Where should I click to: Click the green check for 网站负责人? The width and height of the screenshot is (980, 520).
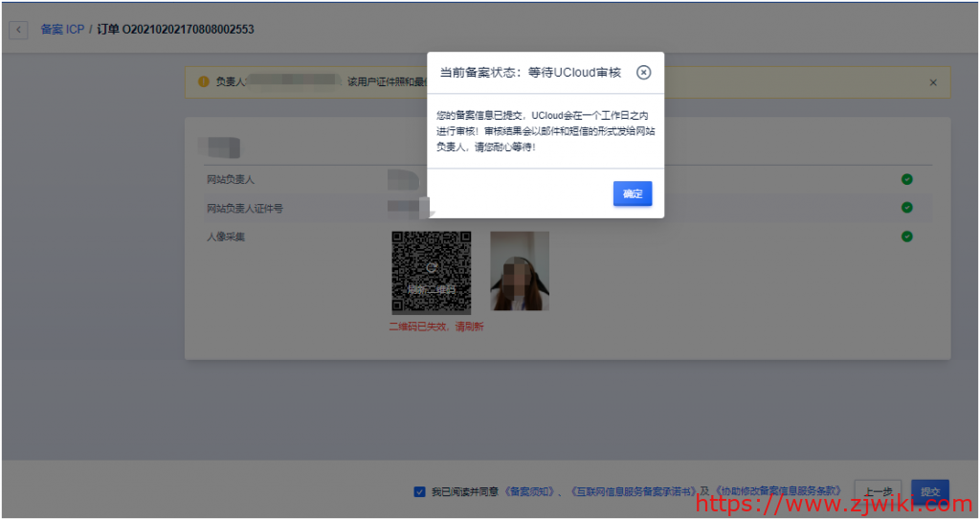(906, 179)
